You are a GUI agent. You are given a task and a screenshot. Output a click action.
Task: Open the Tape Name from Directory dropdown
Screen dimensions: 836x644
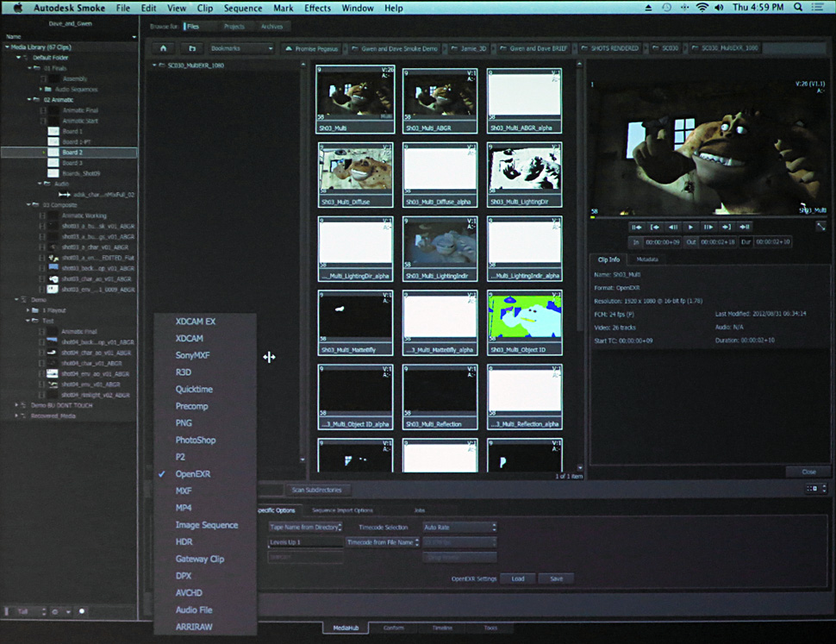click(305, 527)
